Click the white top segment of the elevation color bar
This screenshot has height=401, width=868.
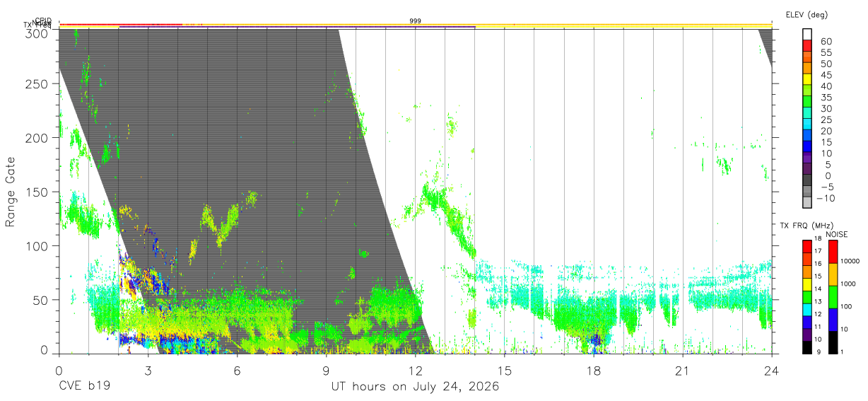(x=807, y=33)
